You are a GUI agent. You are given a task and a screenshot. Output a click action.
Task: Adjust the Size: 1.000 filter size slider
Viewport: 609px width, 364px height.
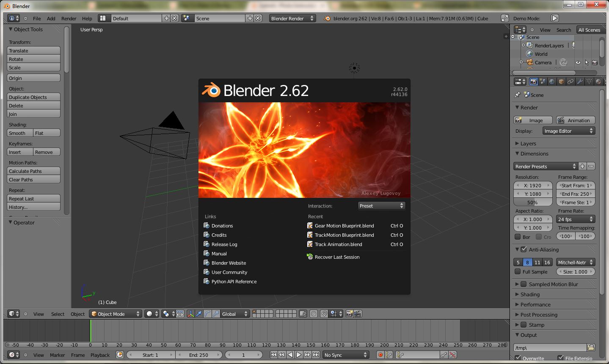coord(576,272)
